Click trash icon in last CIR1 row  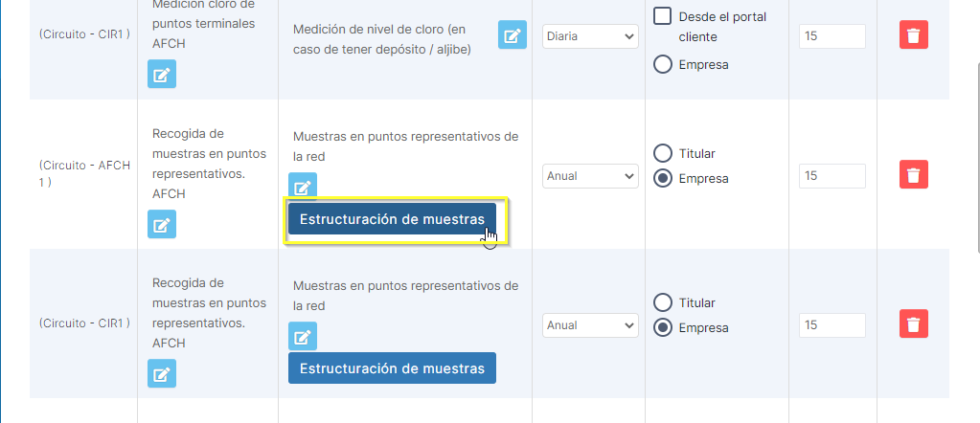click(914, 324)
